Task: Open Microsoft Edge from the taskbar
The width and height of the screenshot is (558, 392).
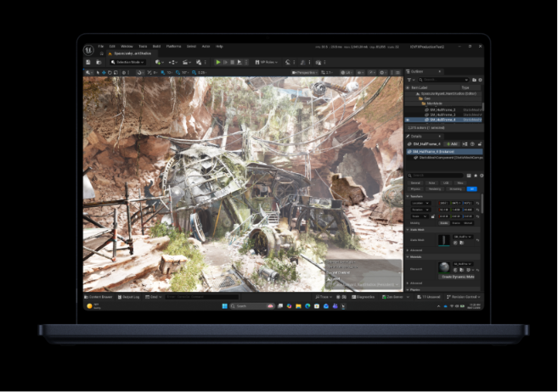Action: click(x=307, y=306)
